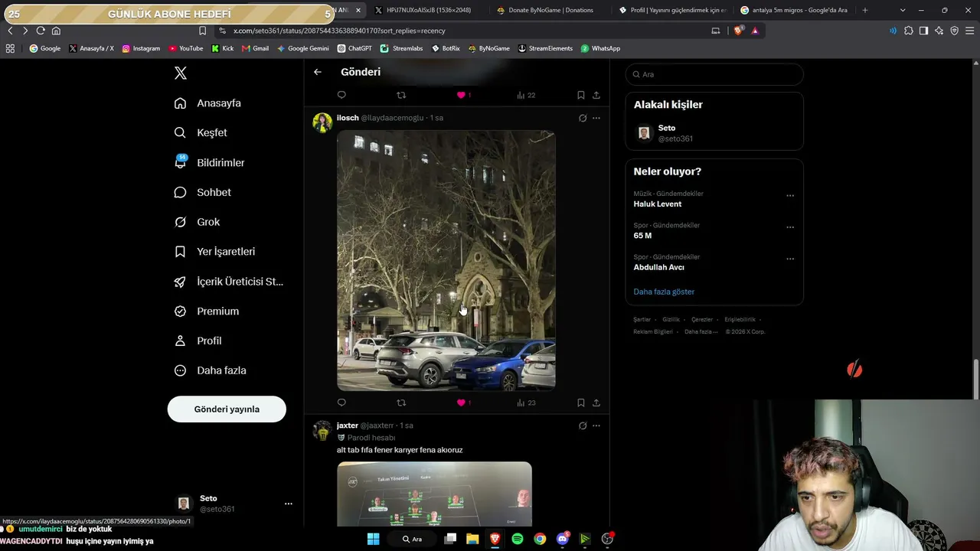Open Bildirimler notifications page
Viewport: 980px width, 551px height.
click(x=209, y=162)
